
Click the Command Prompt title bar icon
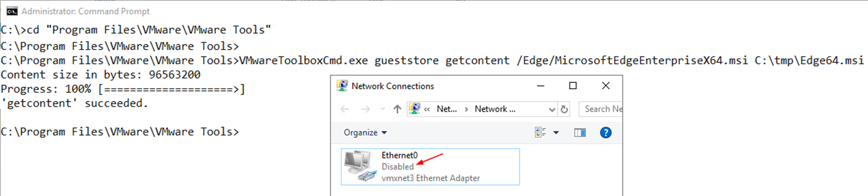coord(12,11)
